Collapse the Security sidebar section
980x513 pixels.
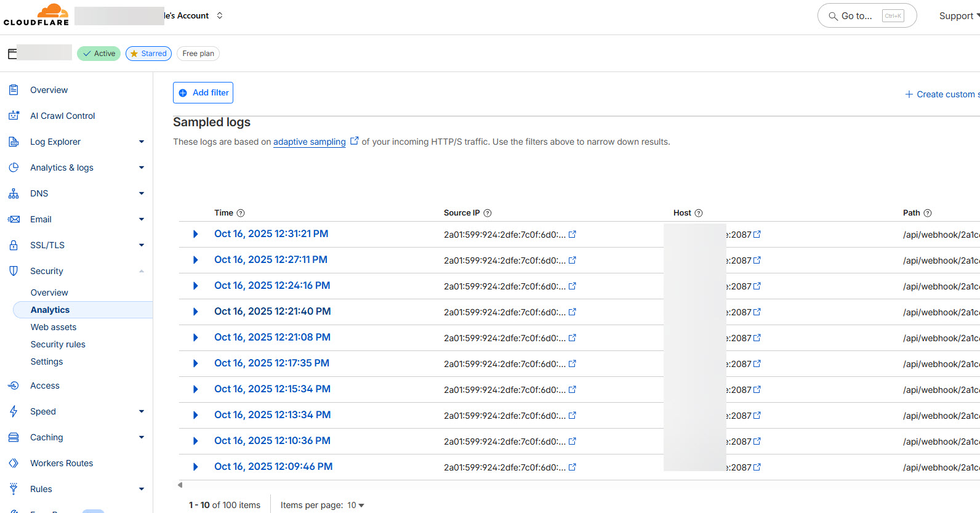tap(141, 271)
